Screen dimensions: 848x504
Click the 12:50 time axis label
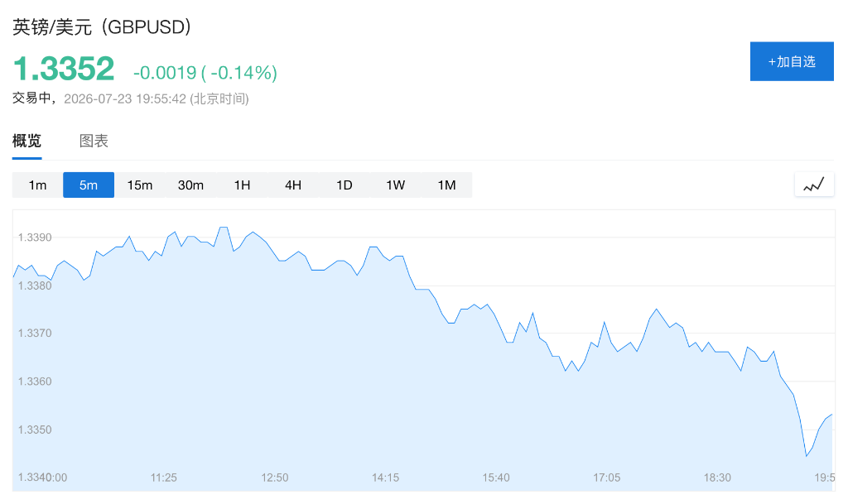tap(275, 478)
